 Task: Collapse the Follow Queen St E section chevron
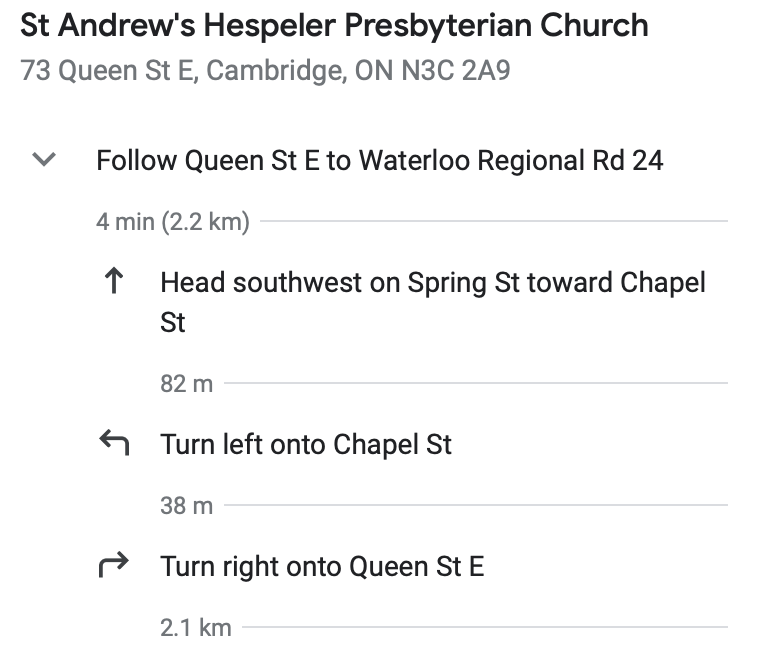pos(44,159)
